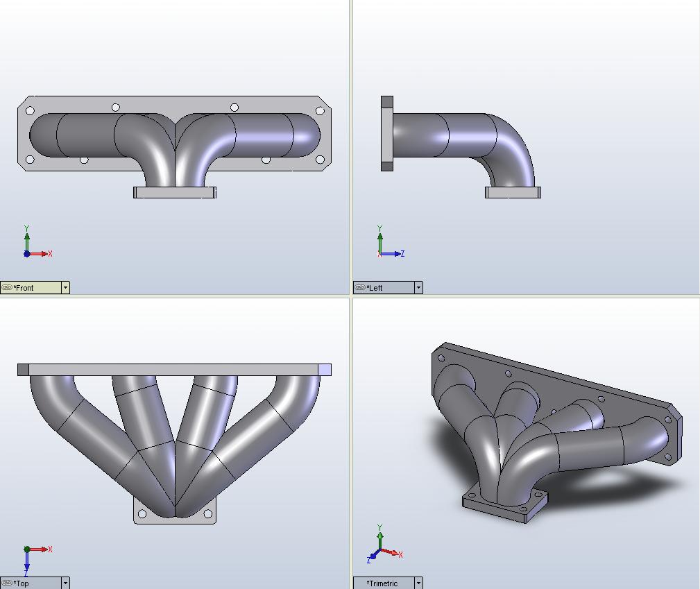
Task: Select the outlet flange in the Front view
Action: [175, 192]
